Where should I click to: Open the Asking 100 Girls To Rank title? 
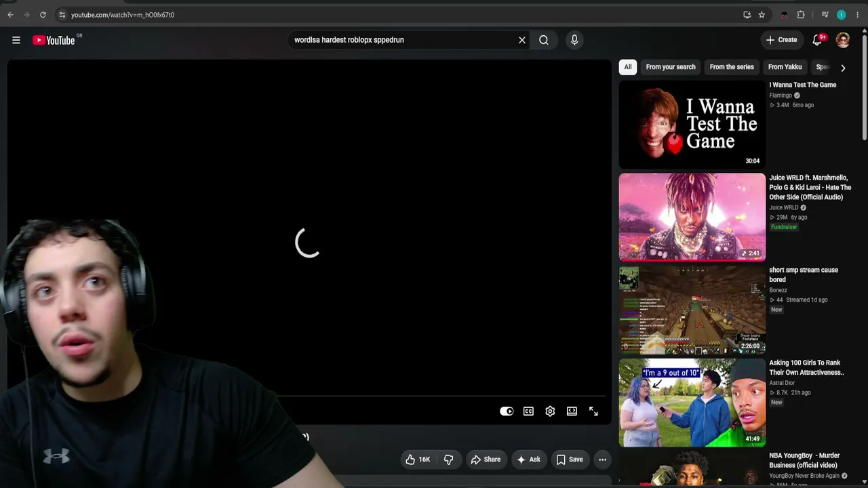(807, 367)
